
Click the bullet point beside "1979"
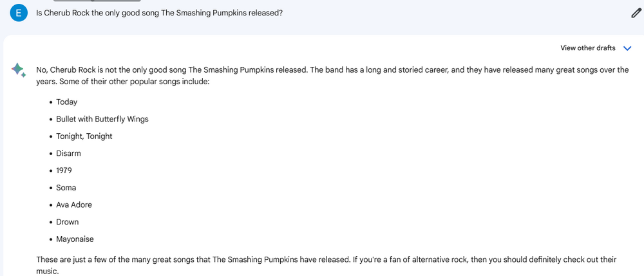pos(50,171)
